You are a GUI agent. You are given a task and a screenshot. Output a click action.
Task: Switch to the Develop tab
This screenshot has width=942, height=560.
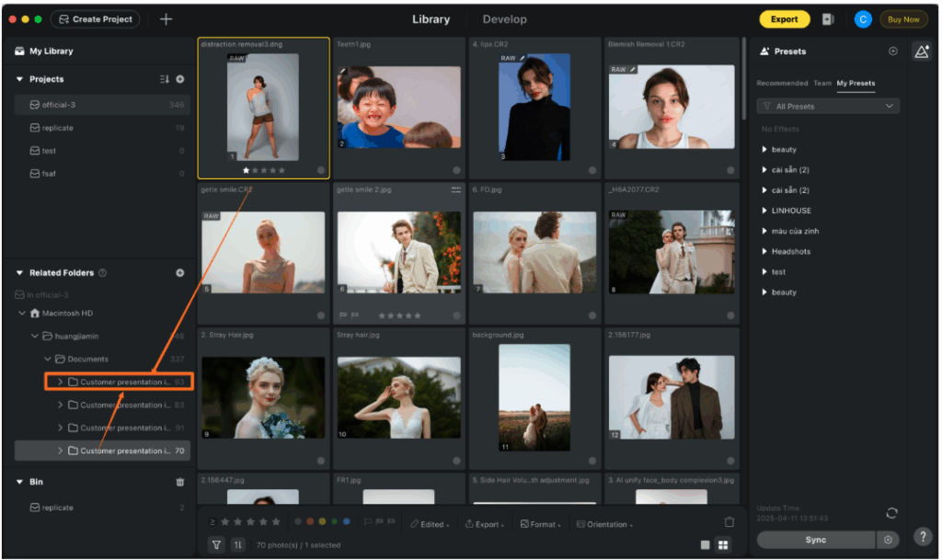point(505,19)
